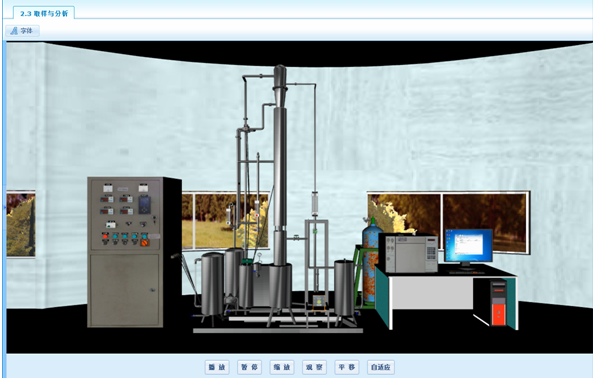Click the blue computer monitor screen
593x378 pixels.
coord(469,245)
